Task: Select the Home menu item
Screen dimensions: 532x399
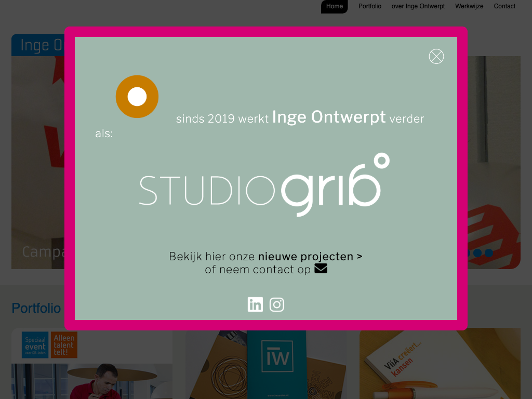Action: (x=335, y=7)
